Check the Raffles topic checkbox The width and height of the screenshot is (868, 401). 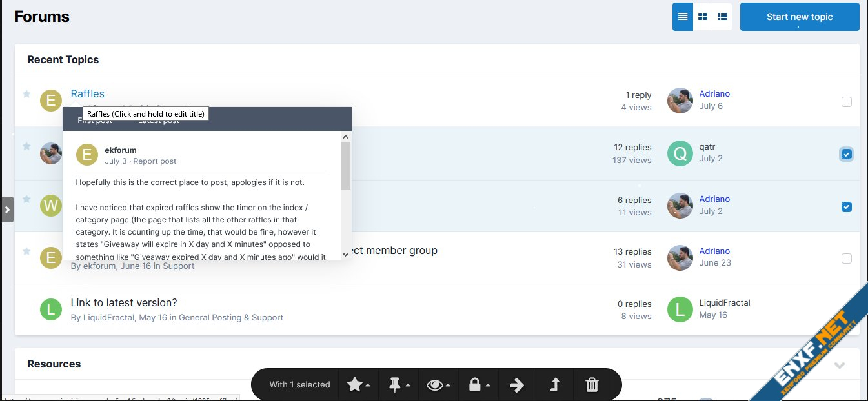[x=846, y=102]
